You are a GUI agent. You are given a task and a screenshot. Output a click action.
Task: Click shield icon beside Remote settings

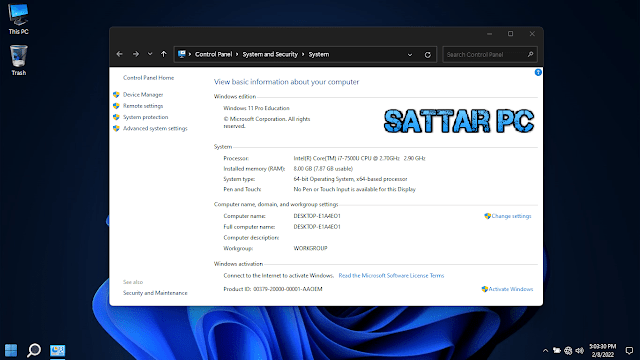pos(116,106)
